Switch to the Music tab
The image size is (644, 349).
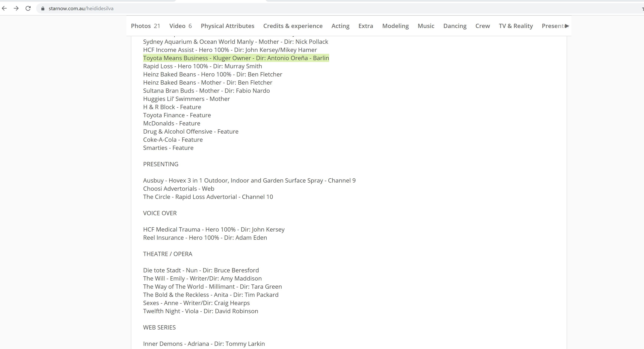(426, 26)
